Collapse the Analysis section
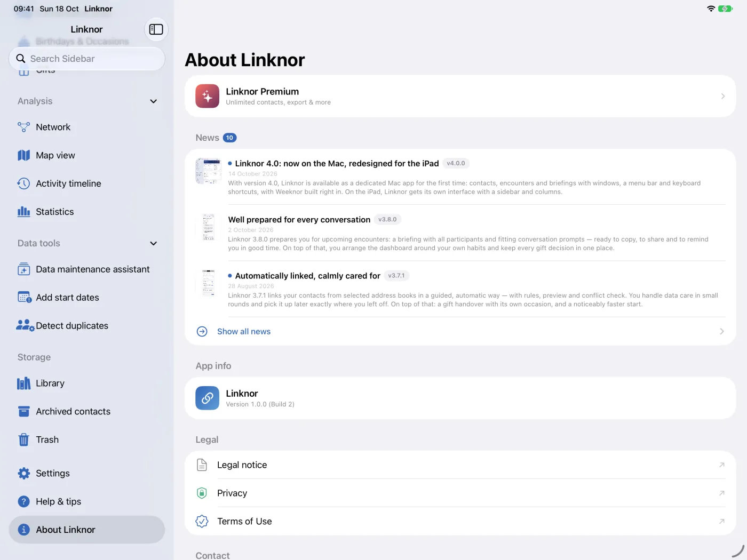747x560 pixels. (x=154, y=101)
